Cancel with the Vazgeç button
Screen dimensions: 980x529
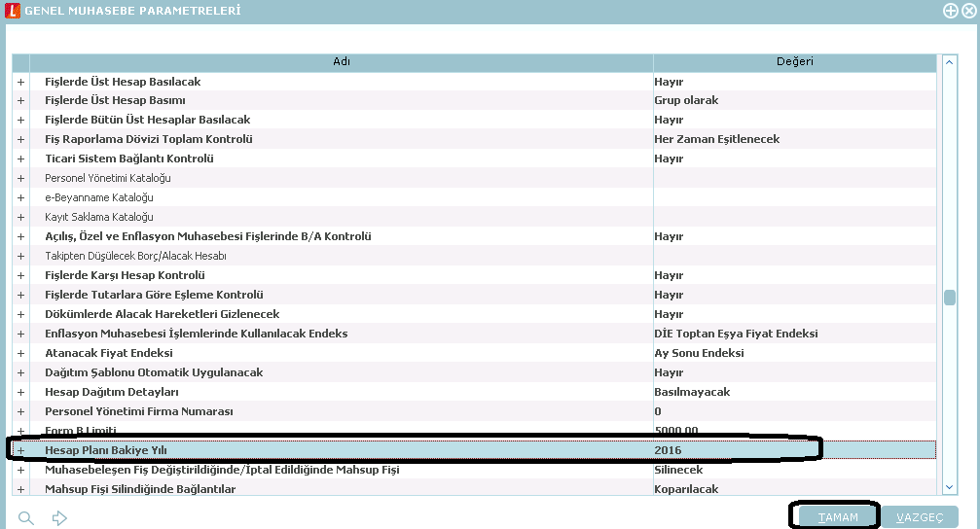pos(920,517)
